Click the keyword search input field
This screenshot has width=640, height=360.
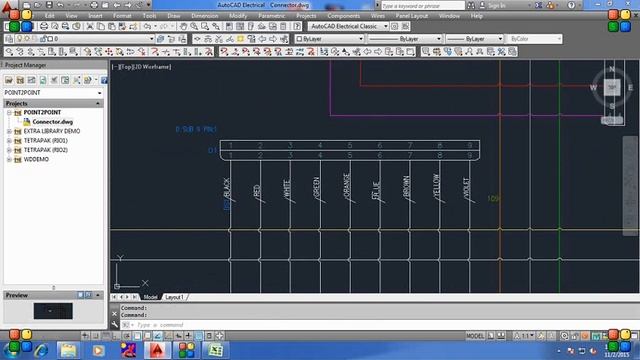422,6
